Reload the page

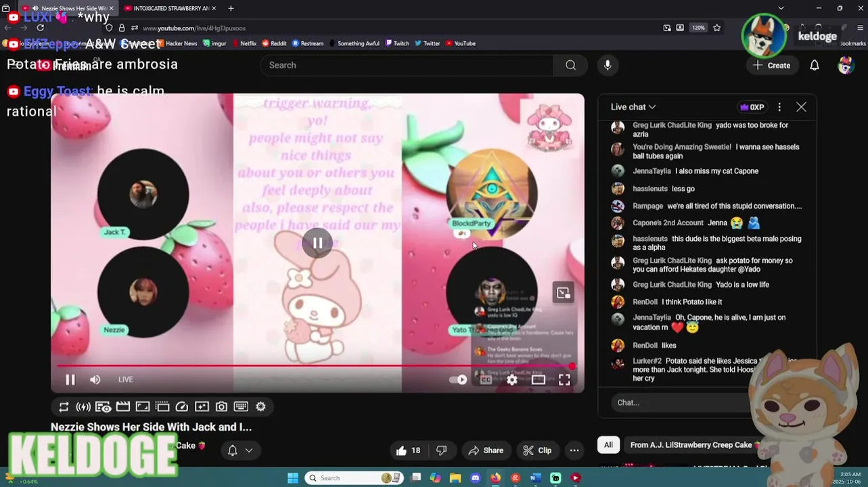[41, 28]
